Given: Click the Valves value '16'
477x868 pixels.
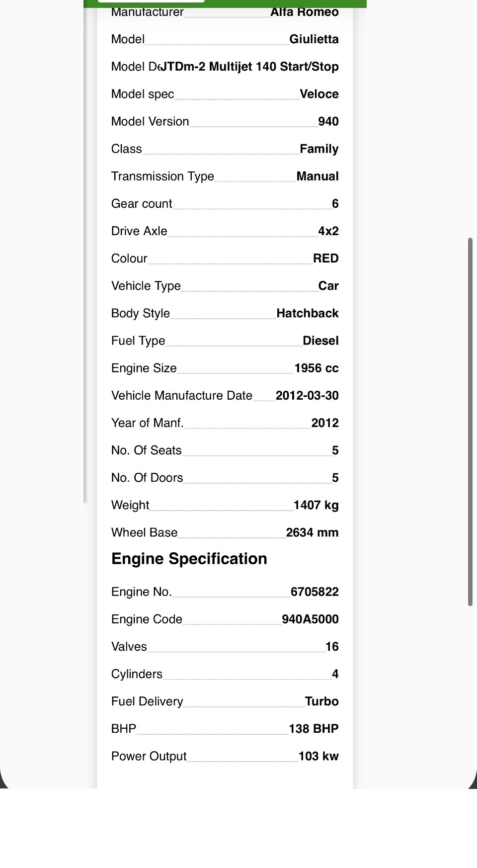Looking at the screenshot, I should tap(332, 646).
